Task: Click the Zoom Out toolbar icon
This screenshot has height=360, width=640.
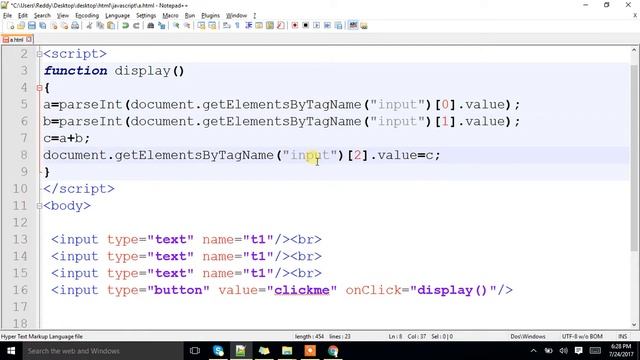Action: click(187, 26)
